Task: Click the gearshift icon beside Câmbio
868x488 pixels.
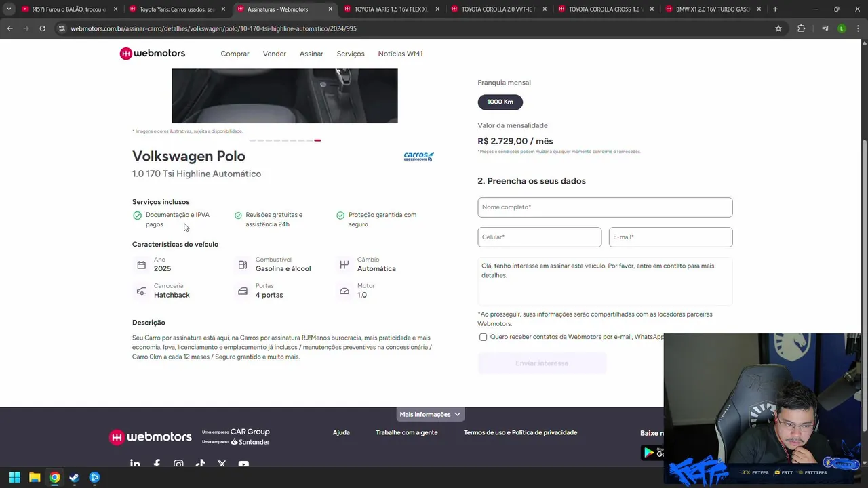Action: click(344, 265)
